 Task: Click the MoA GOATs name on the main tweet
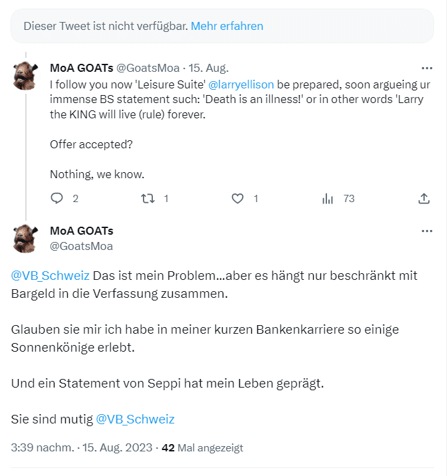pyautogui.click(x=81, y=231)
